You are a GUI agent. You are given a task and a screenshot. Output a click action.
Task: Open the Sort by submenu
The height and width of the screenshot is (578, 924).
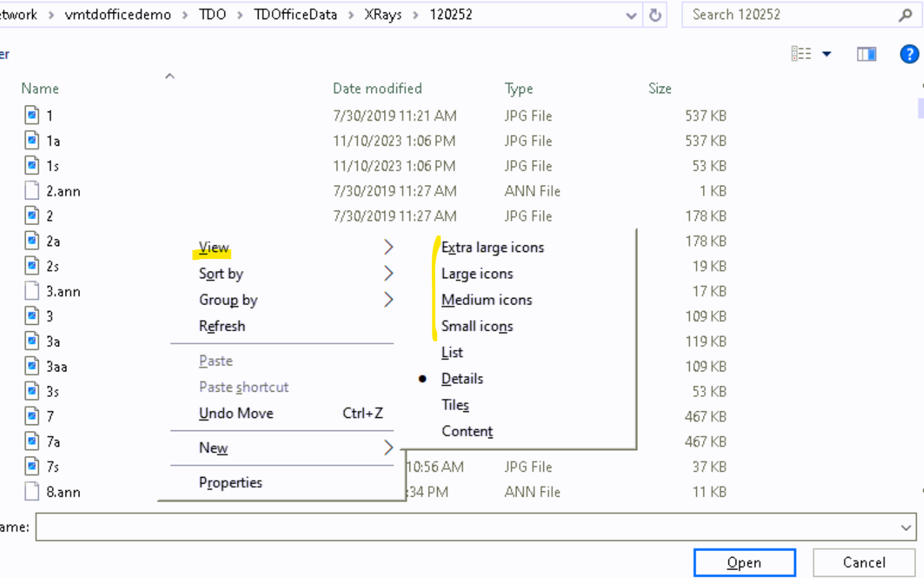pyautogui.click(x=221, y=274)
